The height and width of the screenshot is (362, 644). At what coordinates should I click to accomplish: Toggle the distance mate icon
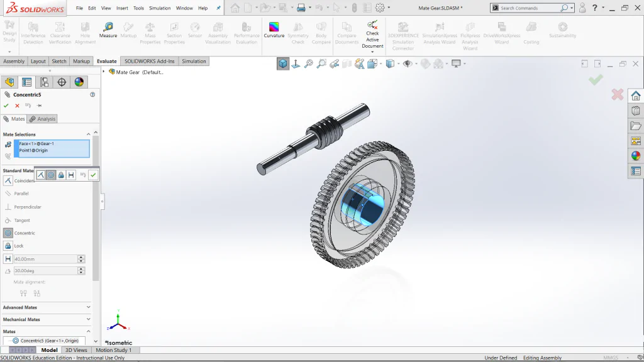pos(8,259)
